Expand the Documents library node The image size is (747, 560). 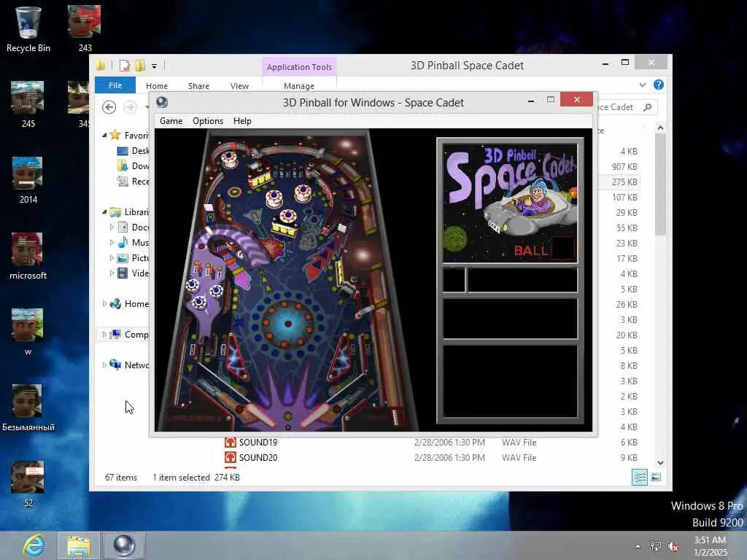(112, 227)
